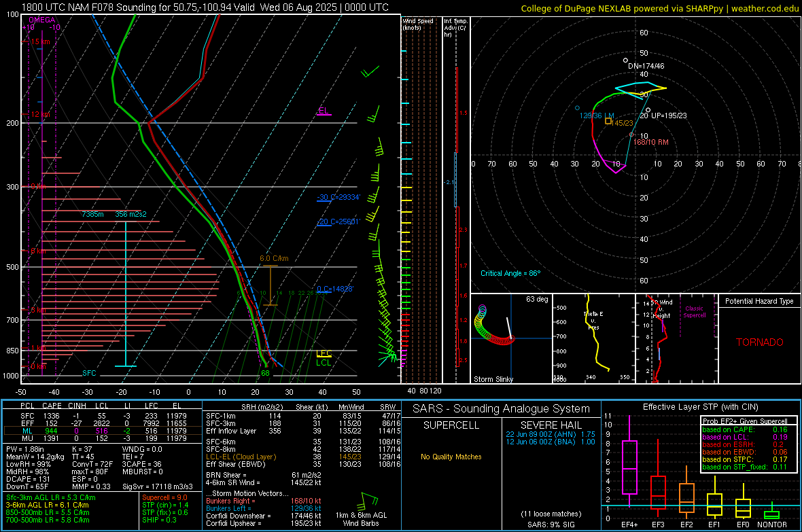Click the Eff Shear (EBWD) row label
Image resolution: width=802 pixels, height=532 pixels.
coord(236,464)
